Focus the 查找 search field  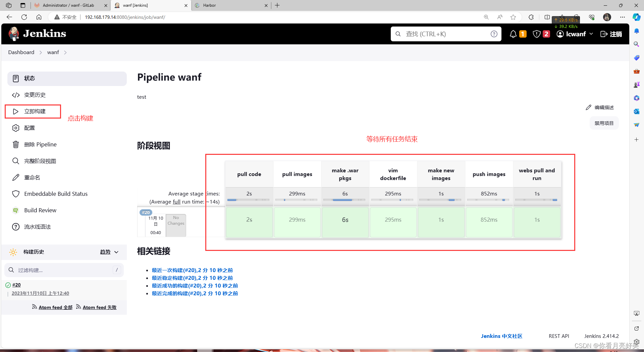445,34
